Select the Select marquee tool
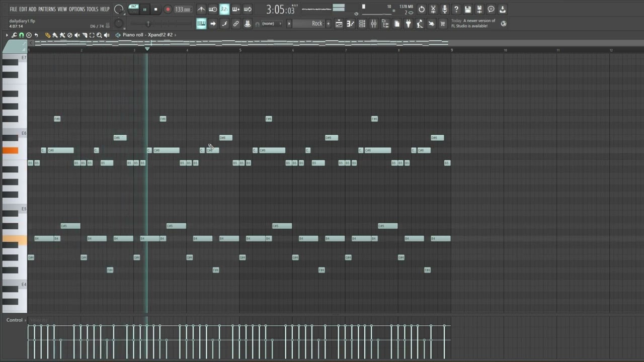 [x=92, y=35]
